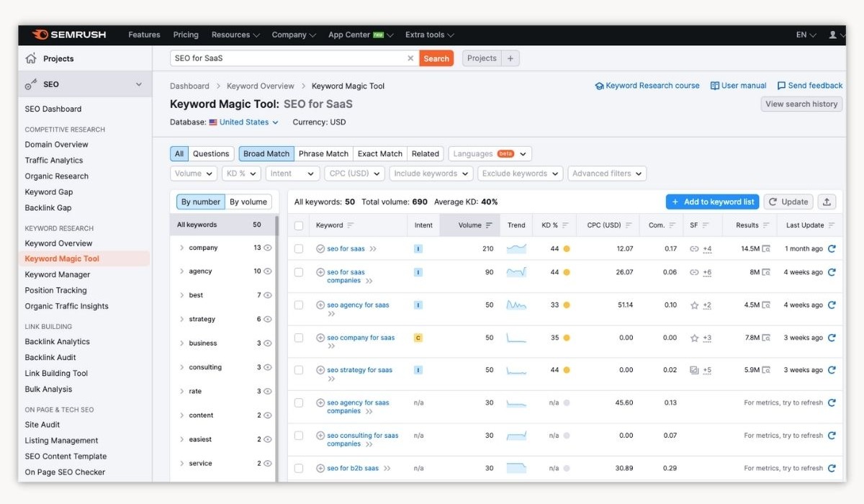Open SERP results icon for 8M row

tap(766, 272)
